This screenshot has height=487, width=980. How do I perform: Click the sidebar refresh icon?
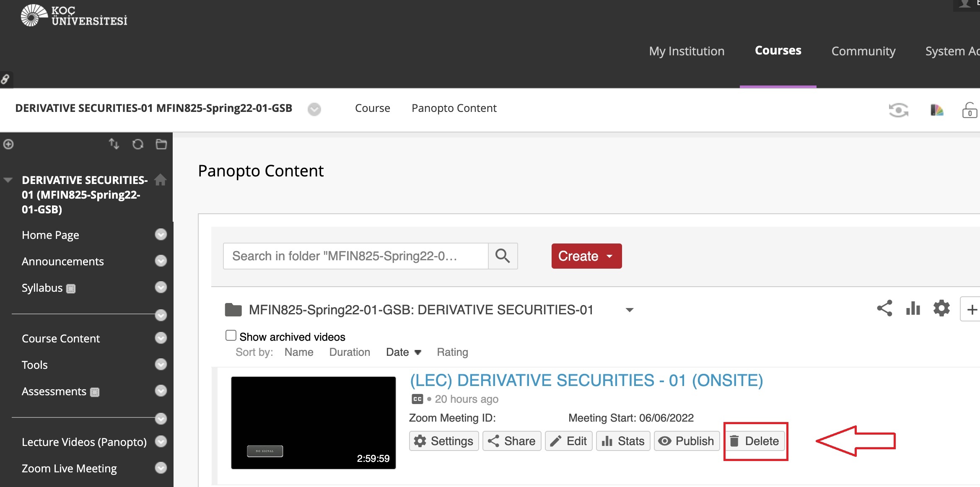click(x=138, y=145)
